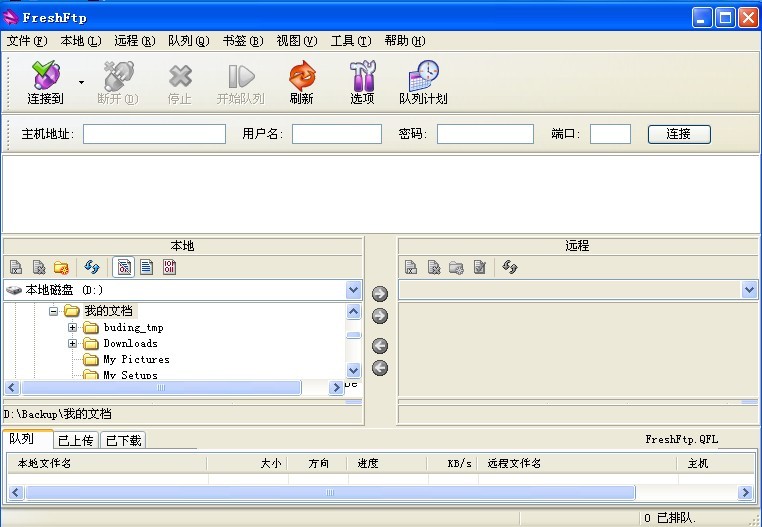
Task: Toggle the auto transfer mode icon in local panel
Action: pyautogui.click(x=124, y=267)
